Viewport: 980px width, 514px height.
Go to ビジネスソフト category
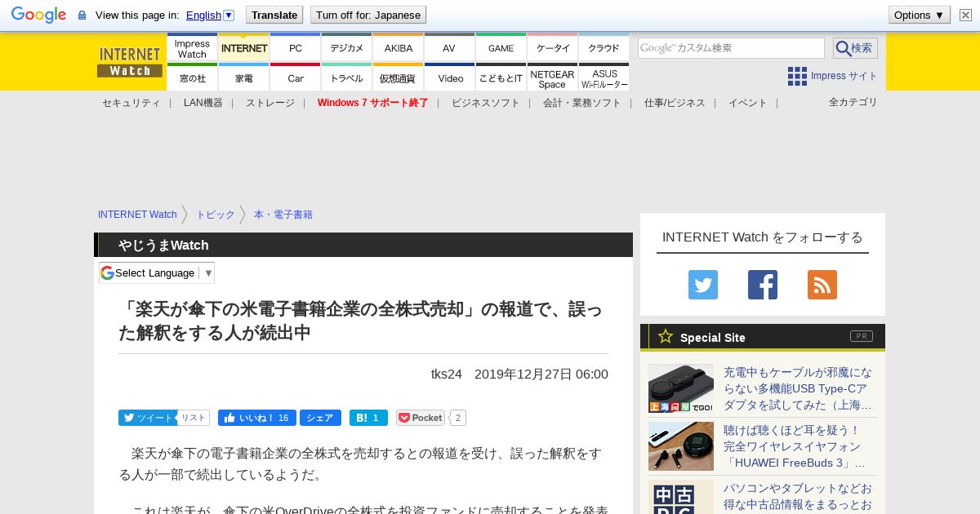[x=486, y=103]
